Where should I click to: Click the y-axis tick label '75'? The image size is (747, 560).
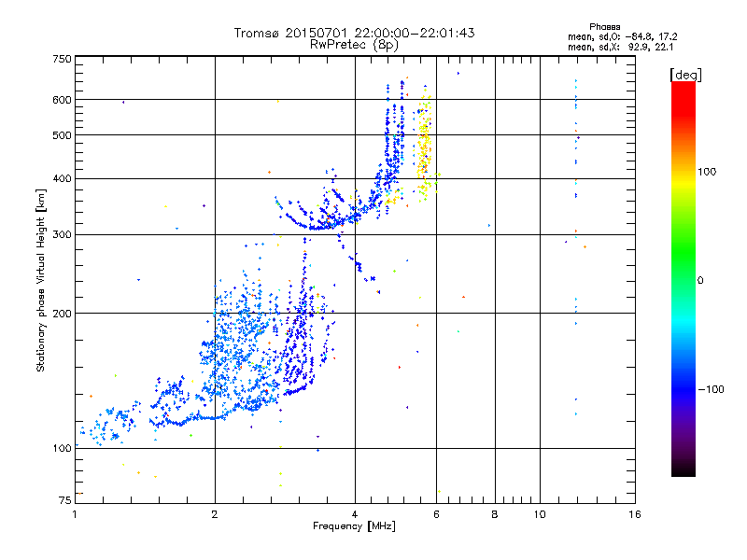click(x=65, y=500)
